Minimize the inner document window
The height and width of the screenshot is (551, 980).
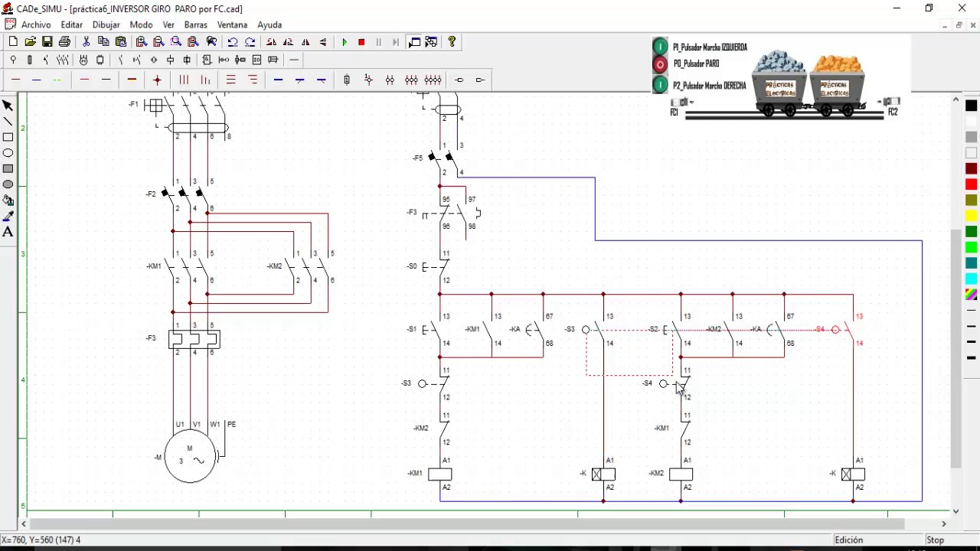946,24
